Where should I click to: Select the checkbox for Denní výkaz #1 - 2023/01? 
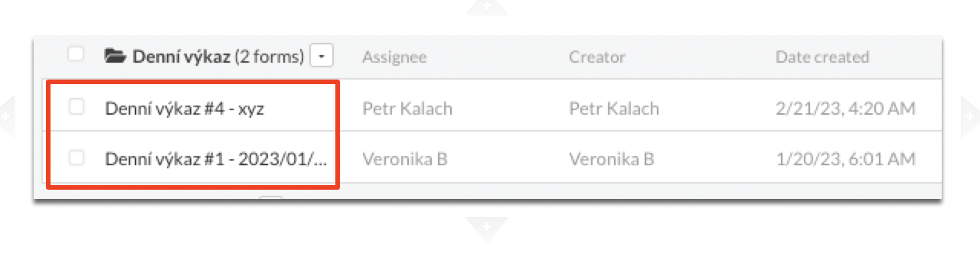[x=76, y=158]
